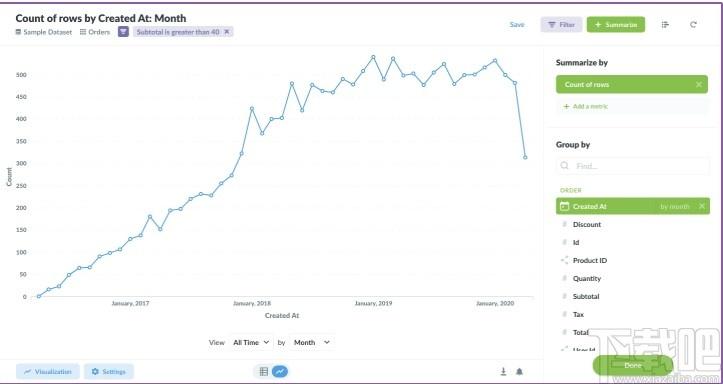Remove the Count of rows metric

point(699,84)
